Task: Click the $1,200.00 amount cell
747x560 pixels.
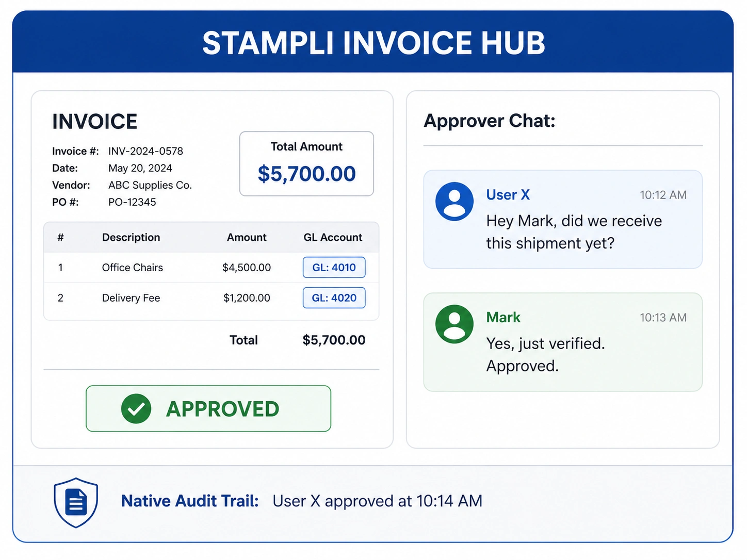Action: tap(247, 298)
